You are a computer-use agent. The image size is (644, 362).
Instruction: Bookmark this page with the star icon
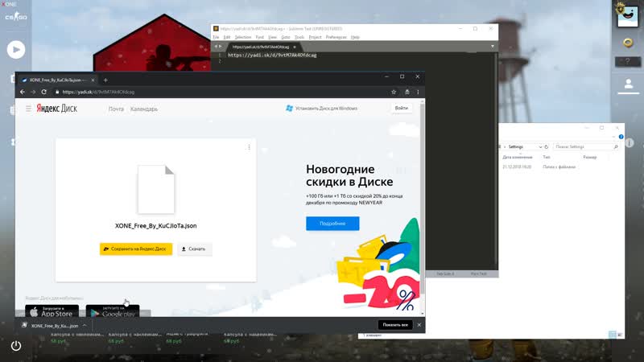(x=394, y=92)
